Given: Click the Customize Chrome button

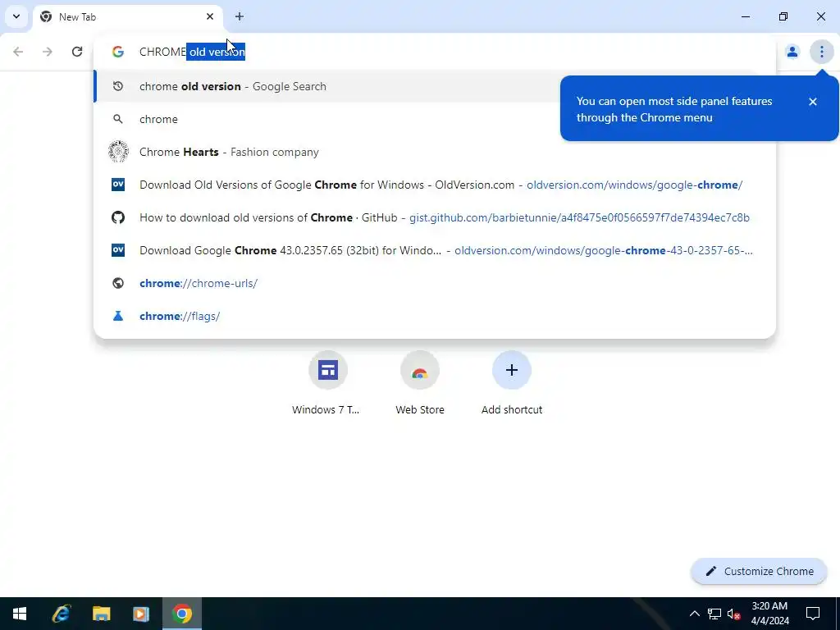Looking at the screenshot, I should pos(759,571).
